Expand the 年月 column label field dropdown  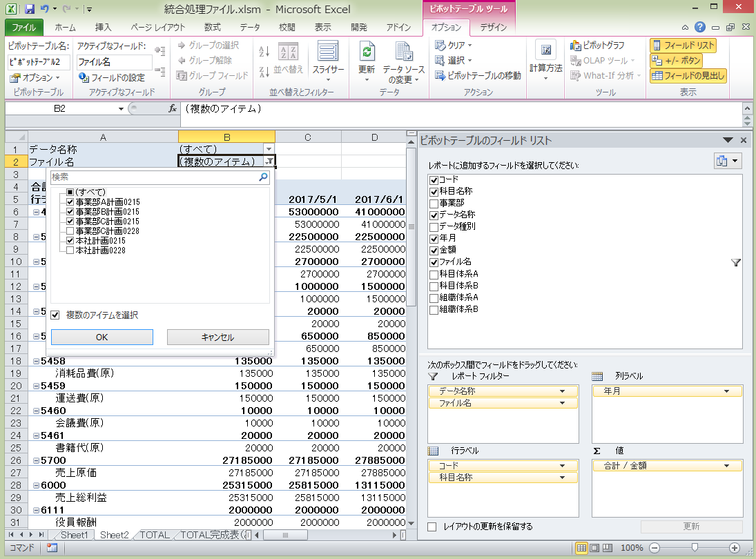[727, 391]
